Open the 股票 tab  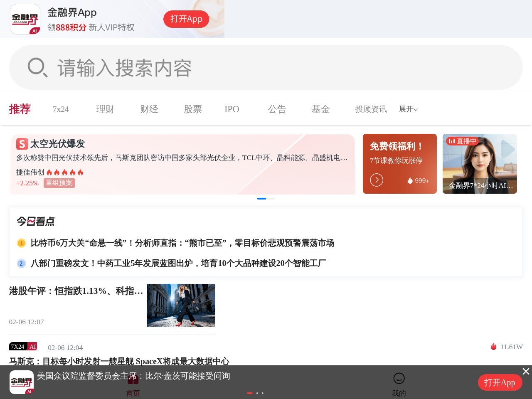pos(193,109)
